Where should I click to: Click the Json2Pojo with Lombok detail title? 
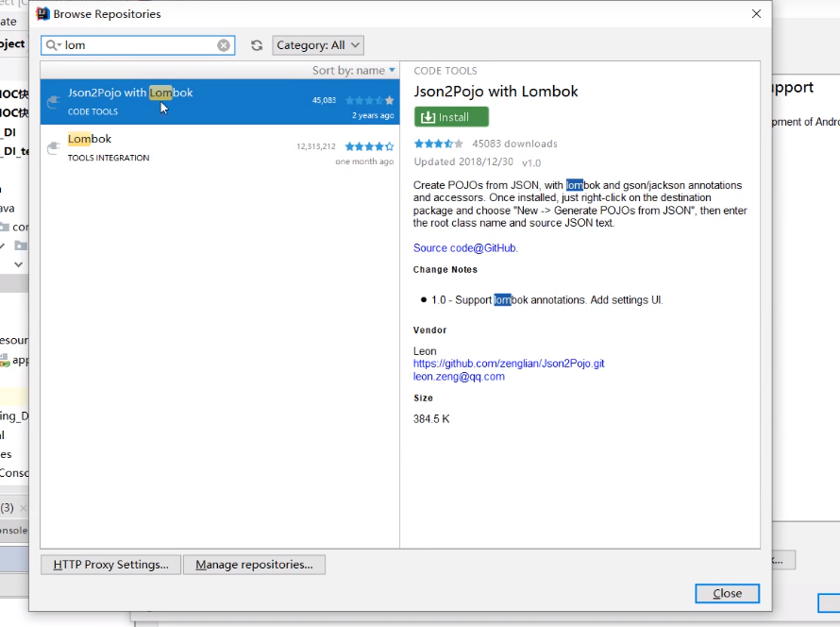pyautogui.click(x=496, y=92)
